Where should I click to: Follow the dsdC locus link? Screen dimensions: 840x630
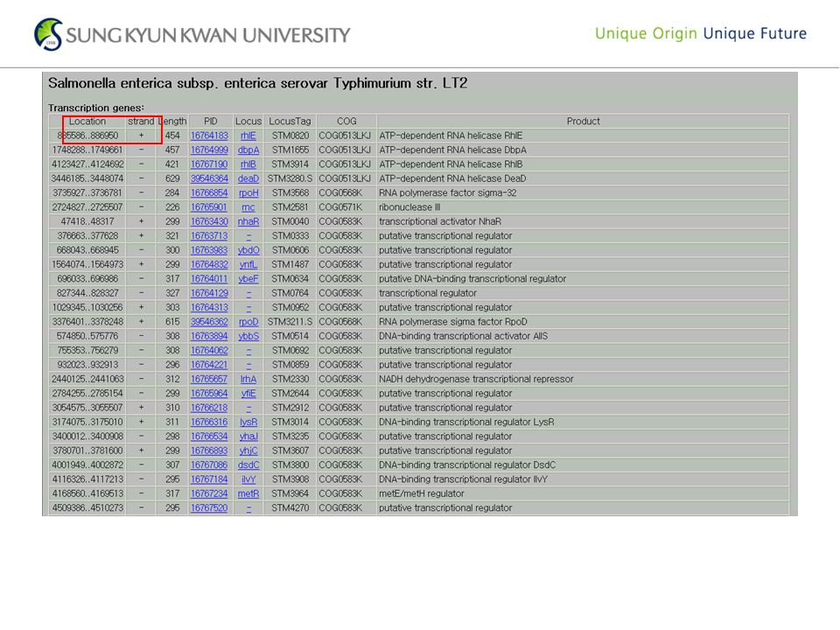248,465
